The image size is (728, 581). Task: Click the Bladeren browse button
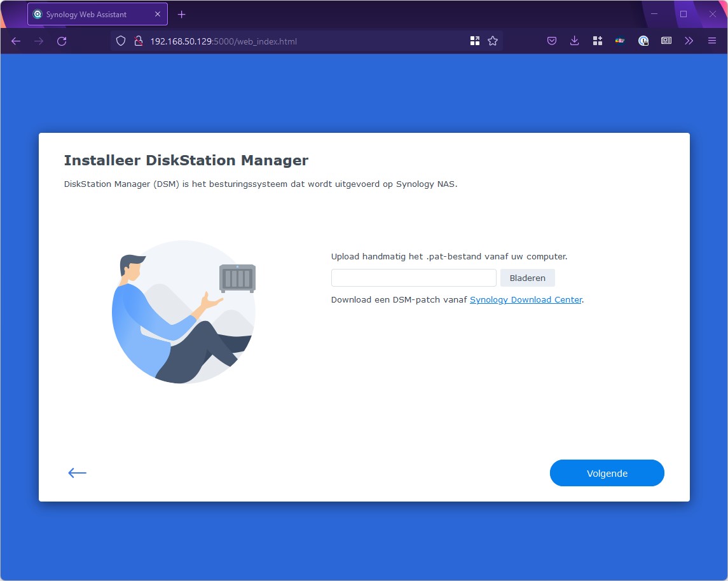click(x=528, y=278)
